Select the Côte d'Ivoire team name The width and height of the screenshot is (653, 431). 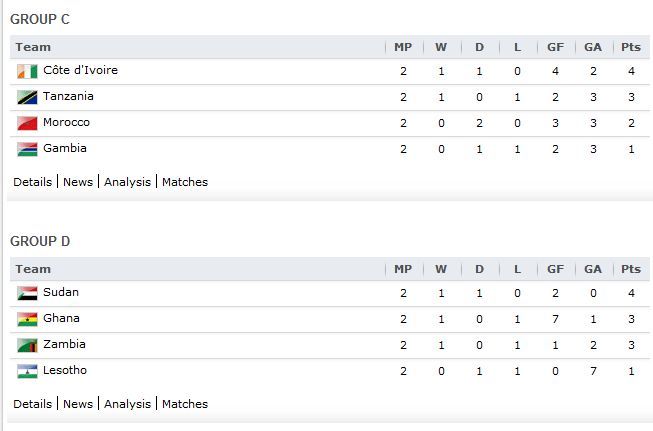[80, 70]
